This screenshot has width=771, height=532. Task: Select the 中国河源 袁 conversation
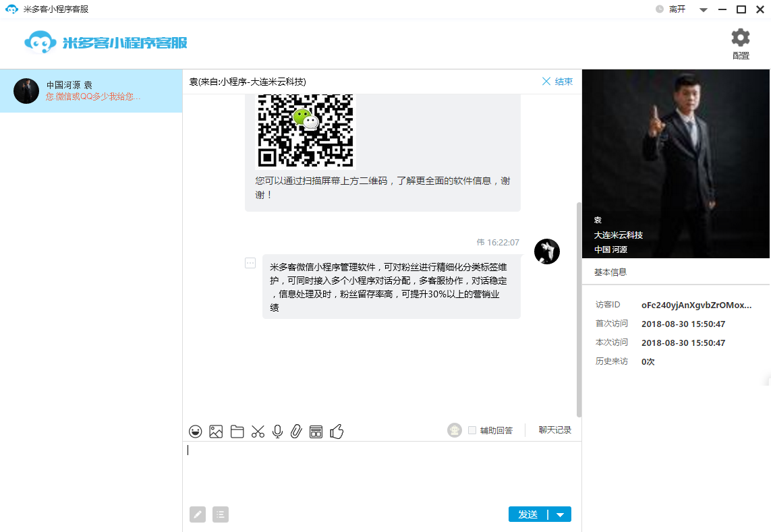coord(91,91)
